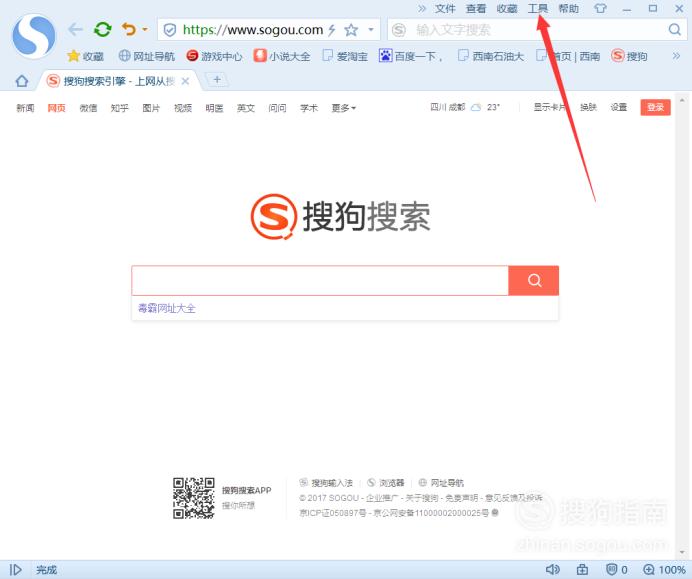Click the orange search magnifier button
Viewport: 692px width, 579px height.
point(534,280)
